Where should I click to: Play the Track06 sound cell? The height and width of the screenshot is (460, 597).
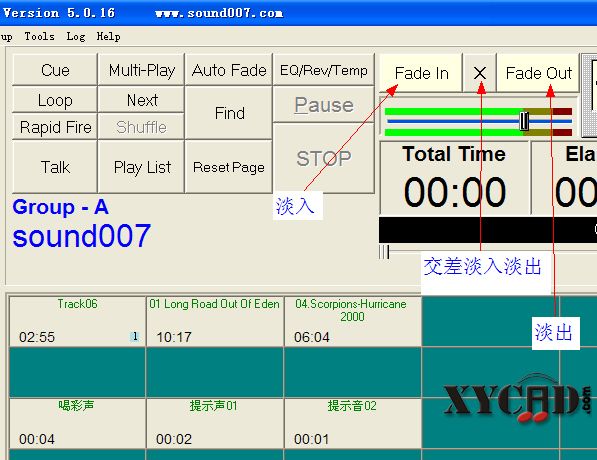77,321
